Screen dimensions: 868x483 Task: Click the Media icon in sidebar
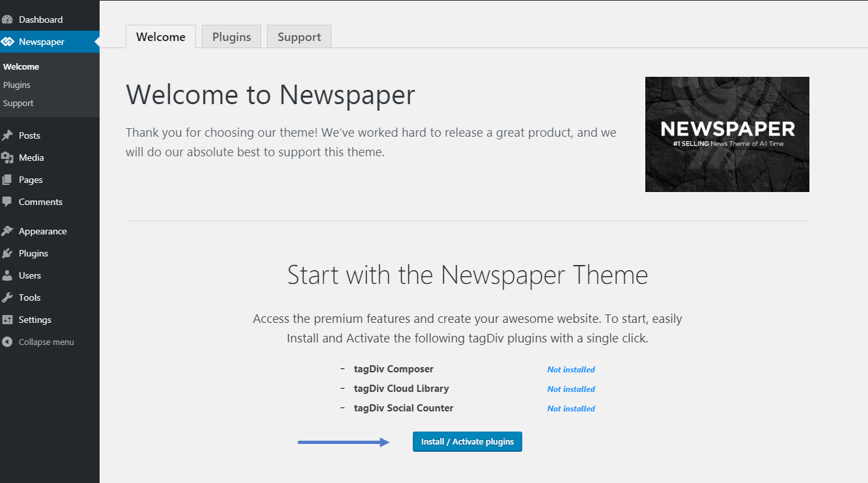coord(7,158)
